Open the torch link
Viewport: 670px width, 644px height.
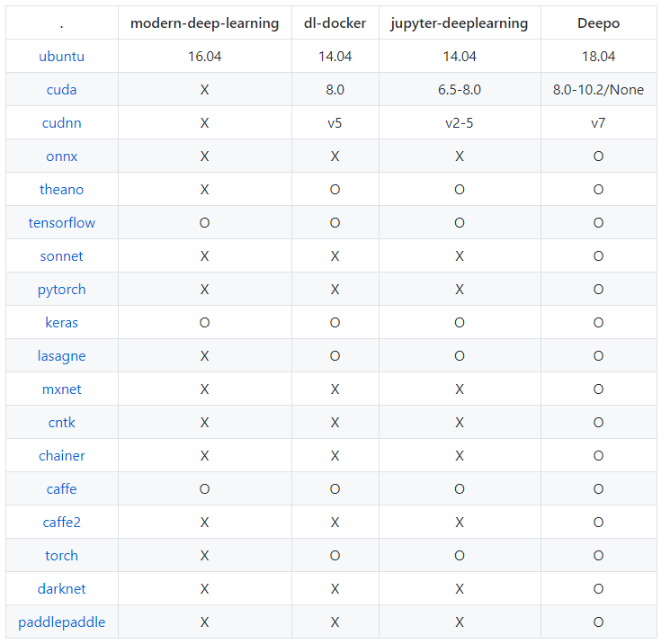click(61, 556)
